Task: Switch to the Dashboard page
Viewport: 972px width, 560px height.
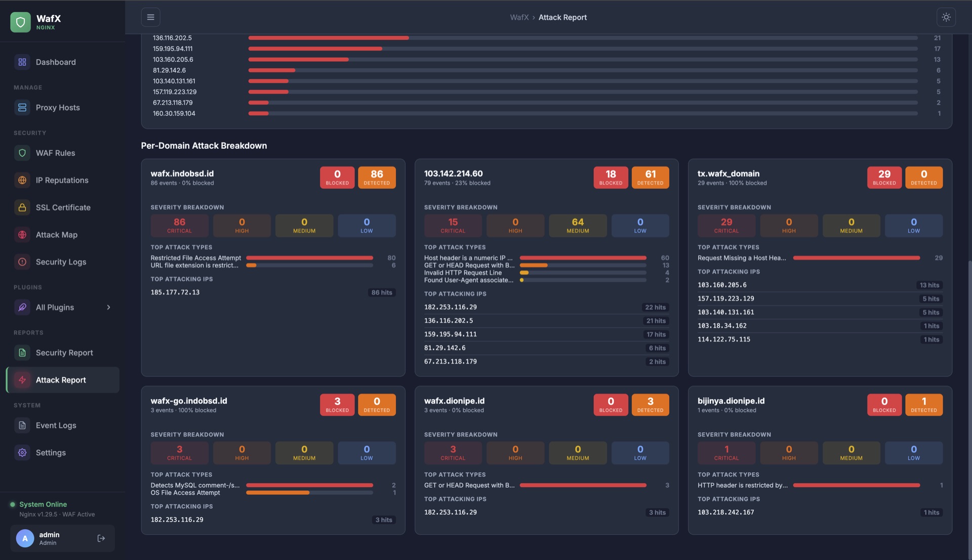Action: tap(56, 62)
